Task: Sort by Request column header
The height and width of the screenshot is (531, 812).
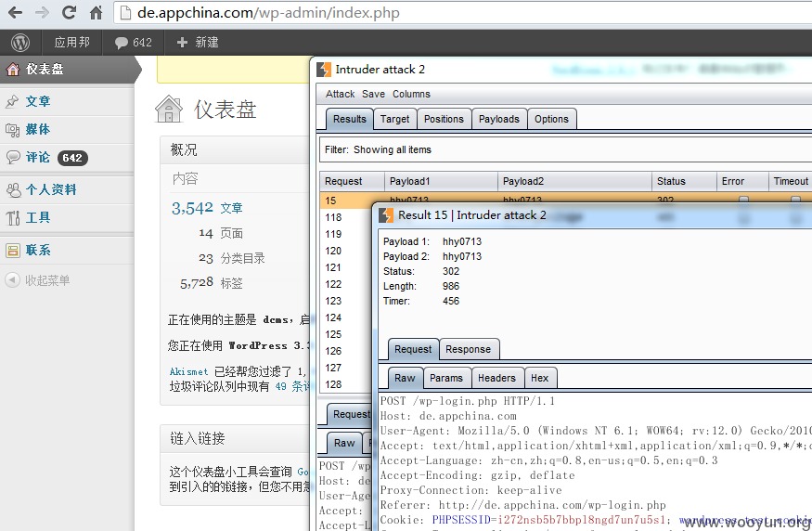Action: tap(352, 181)
